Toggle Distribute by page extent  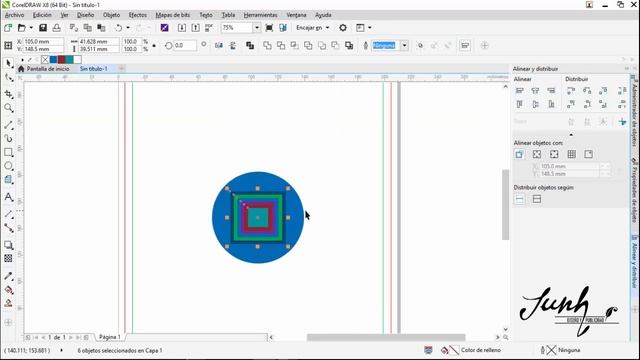coord(537,199)
